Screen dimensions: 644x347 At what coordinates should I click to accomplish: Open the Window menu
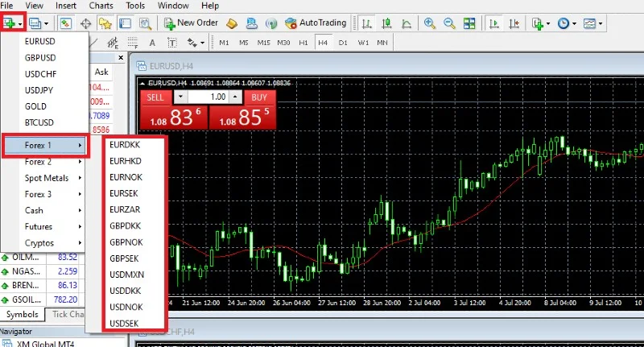tap(173, 6)
